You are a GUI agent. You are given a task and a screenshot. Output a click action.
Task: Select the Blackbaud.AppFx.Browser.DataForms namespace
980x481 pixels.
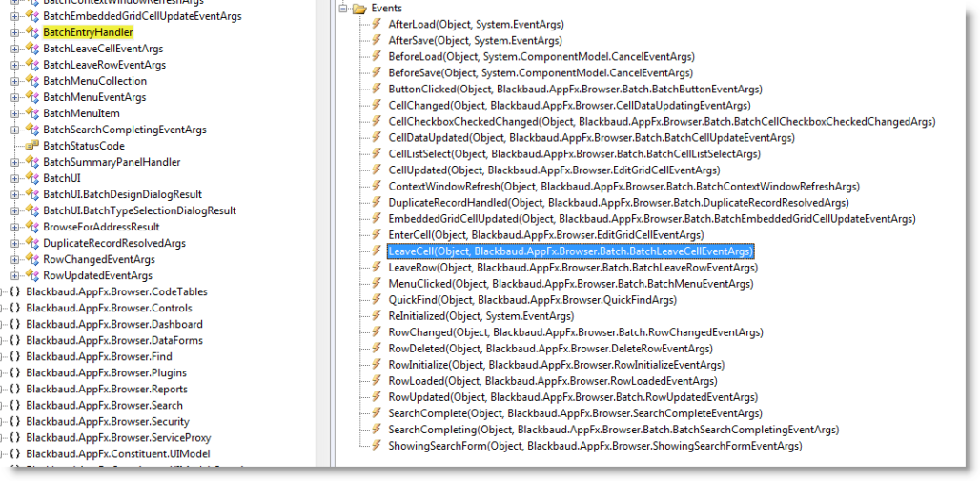coord(114,340)
